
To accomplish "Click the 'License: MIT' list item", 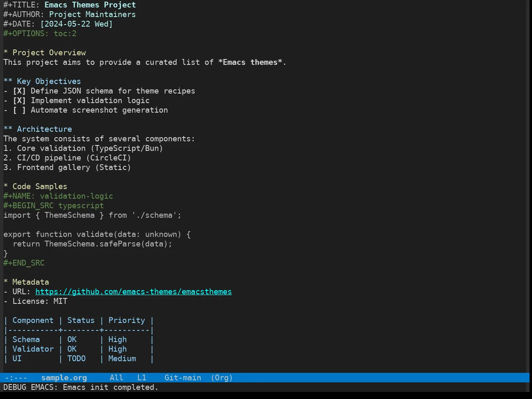I will point(35,301).
